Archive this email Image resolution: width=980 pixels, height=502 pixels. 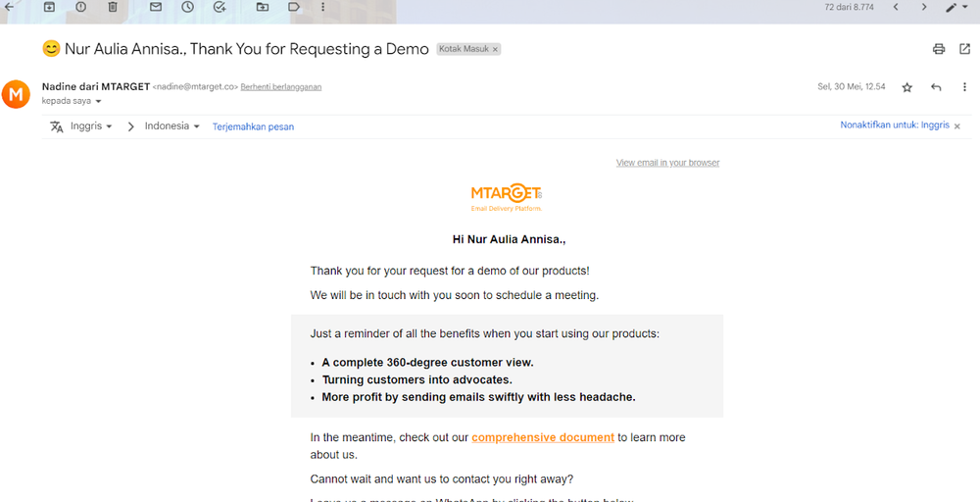pyautogui.click(x=49, y=7)
